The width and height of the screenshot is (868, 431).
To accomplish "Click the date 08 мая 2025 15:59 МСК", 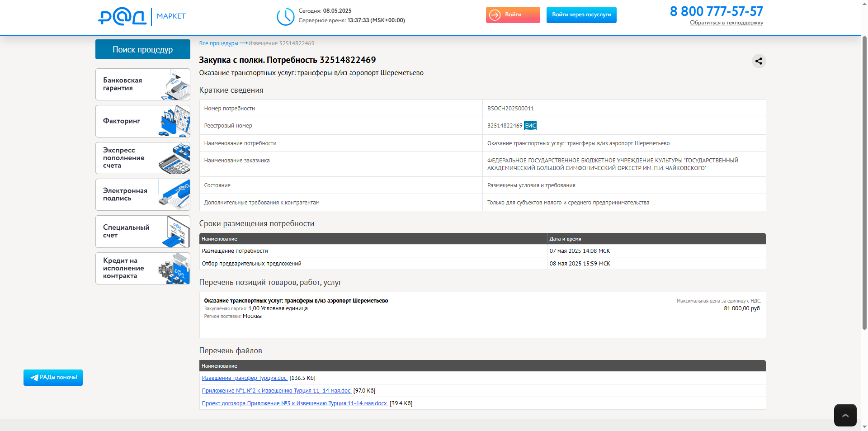I will [580, 264].
